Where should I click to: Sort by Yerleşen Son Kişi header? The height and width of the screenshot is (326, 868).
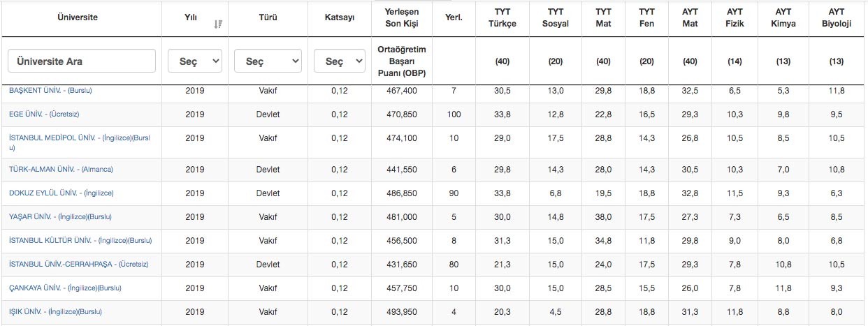(401, 17)
